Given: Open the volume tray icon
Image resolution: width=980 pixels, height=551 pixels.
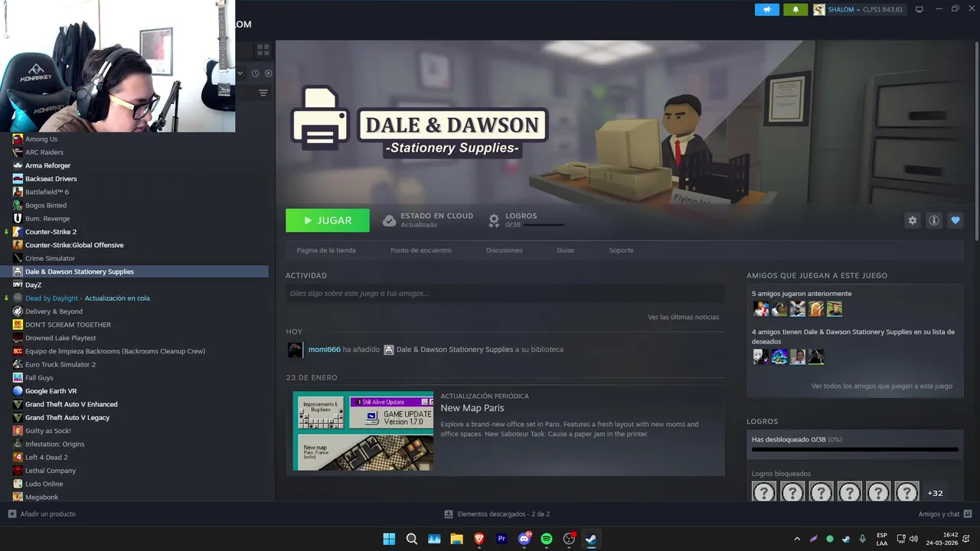Looking at the screenshot, I should (x=915, y=539).
